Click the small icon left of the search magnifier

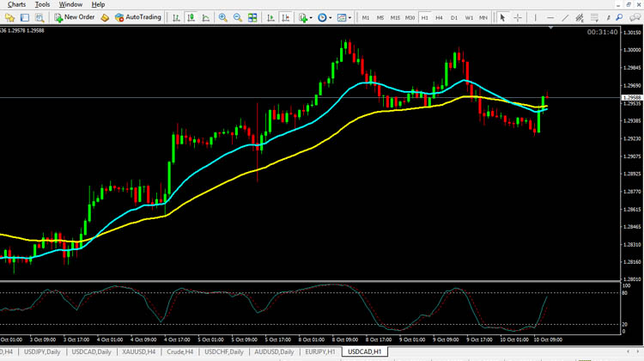[x=609, y=18]
